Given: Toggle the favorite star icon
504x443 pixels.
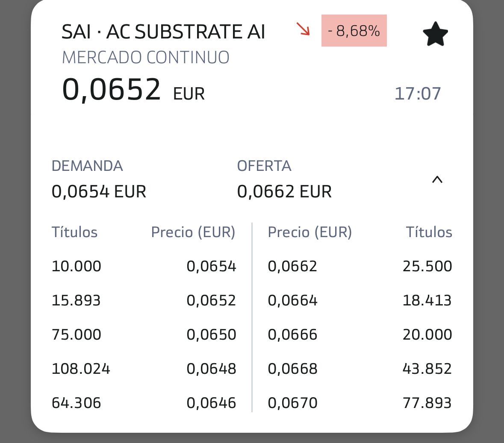Looking at the screenshot, I should click(x=435, y=34).
